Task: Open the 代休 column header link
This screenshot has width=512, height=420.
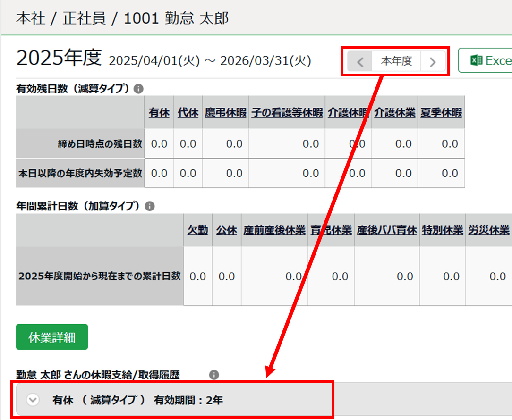Action: [x=188, y=113]
